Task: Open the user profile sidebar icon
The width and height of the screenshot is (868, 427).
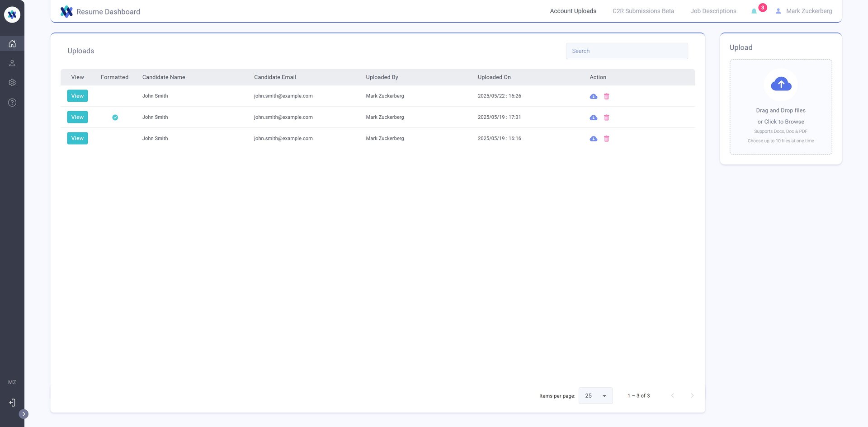Action: coord(12,63)
